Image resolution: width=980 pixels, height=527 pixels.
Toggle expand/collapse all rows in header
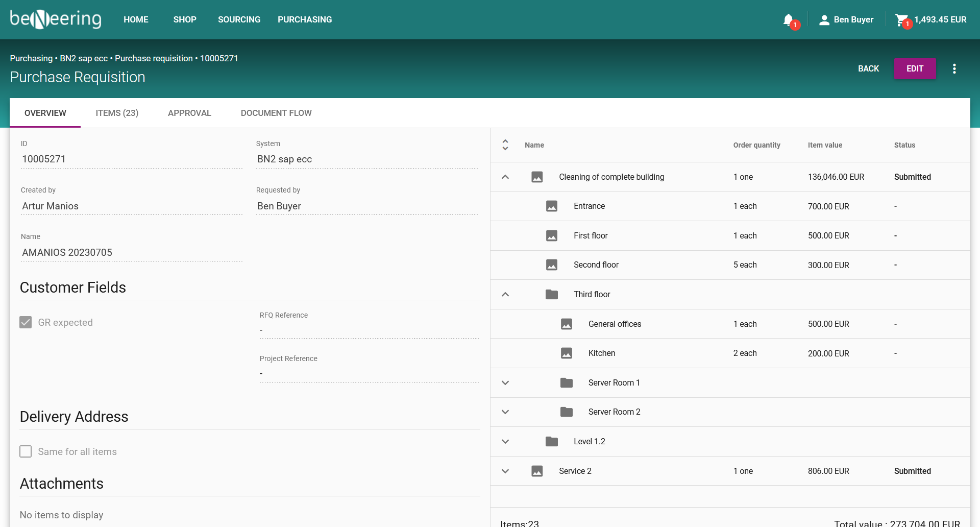coord(505,145)
